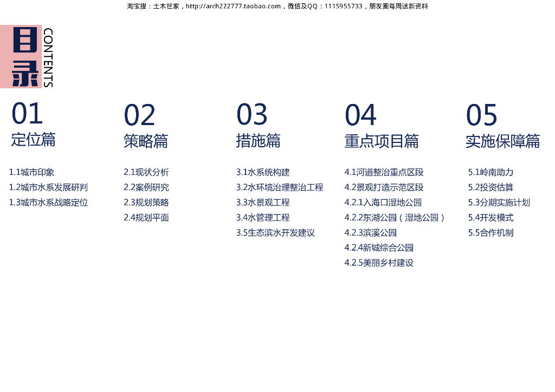The height and width of the screenshot is (392, 555).
Task: Click 5.5合作机制 entry
Action: pos(491,233)
